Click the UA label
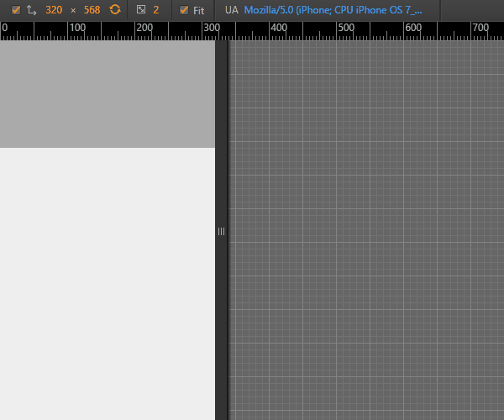Image resolution: width=504 pixels, height=420 pixels. click(231, 11)
